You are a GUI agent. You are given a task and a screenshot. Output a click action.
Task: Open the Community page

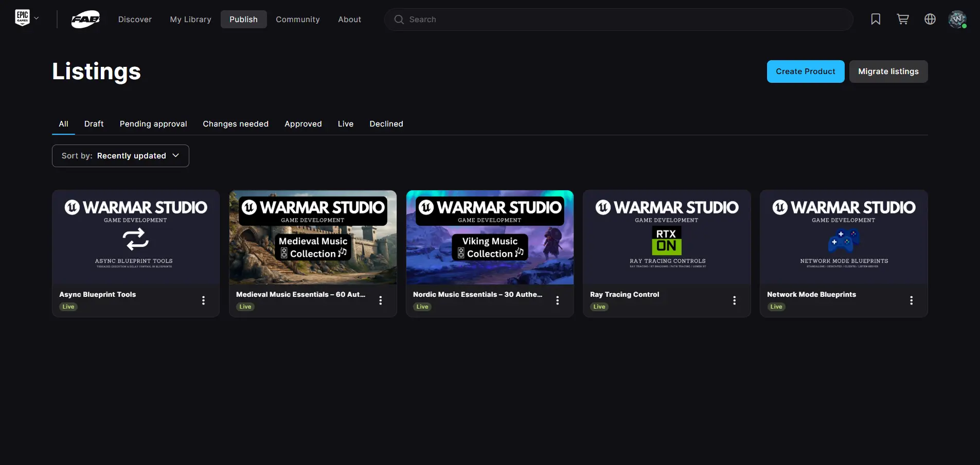coord(297,20)
